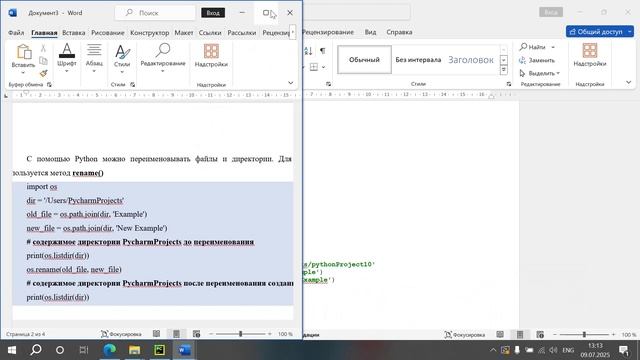Image resolution: width=640 pixels, height=360 pixels.
Task: Click Заменить (Replace) in back window
Action: tap(537, 60)
